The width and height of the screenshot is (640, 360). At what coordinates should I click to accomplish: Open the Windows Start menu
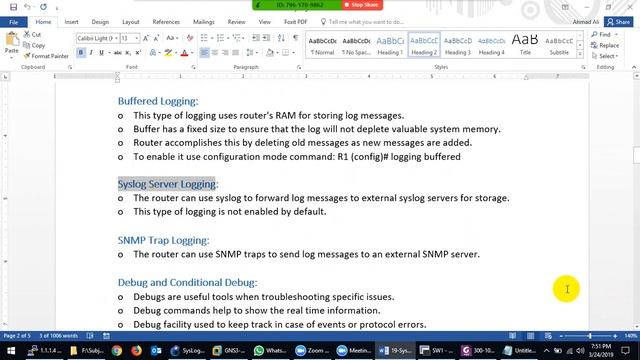[x=11, y=351]
